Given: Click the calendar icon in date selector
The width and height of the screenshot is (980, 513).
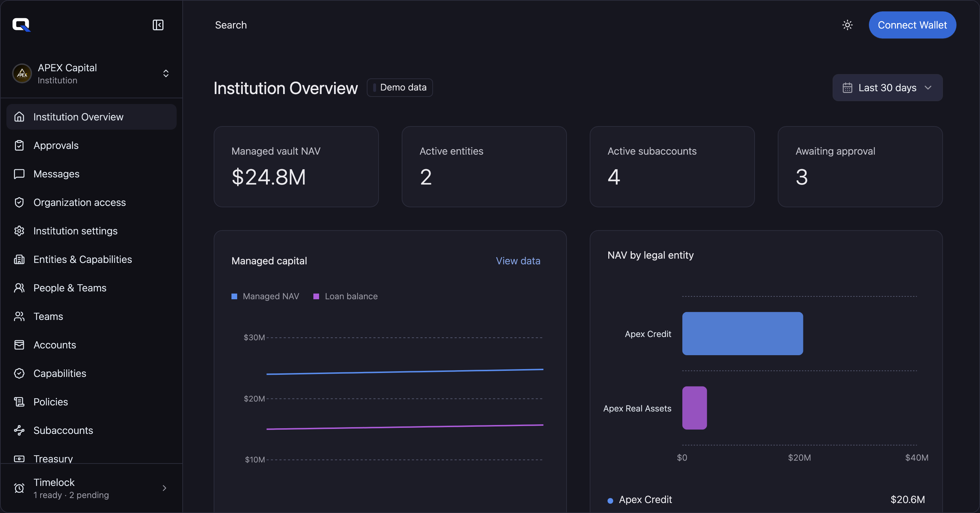Looking at the screenshot, I should tap(847, 88).
